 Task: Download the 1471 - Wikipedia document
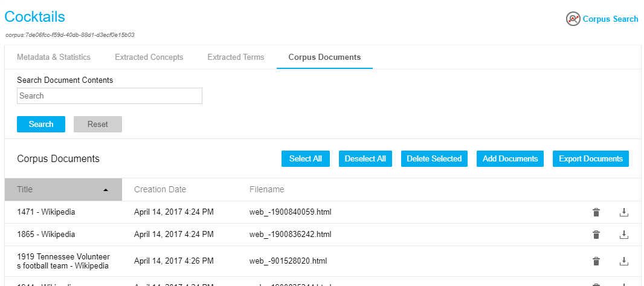click(x=624, y=212)
